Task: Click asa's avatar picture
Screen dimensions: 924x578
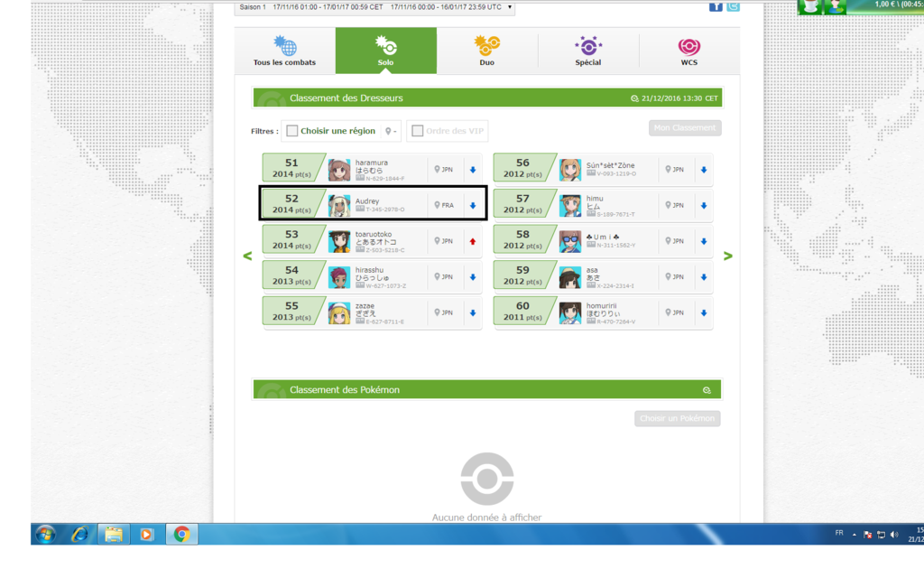Action: [570, 277]
